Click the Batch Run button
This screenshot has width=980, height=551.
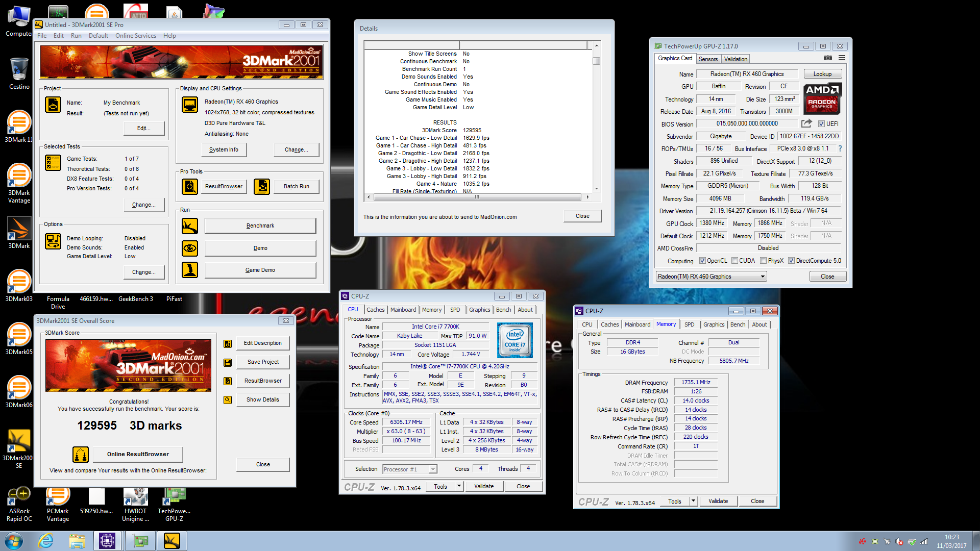coord(297,187)
